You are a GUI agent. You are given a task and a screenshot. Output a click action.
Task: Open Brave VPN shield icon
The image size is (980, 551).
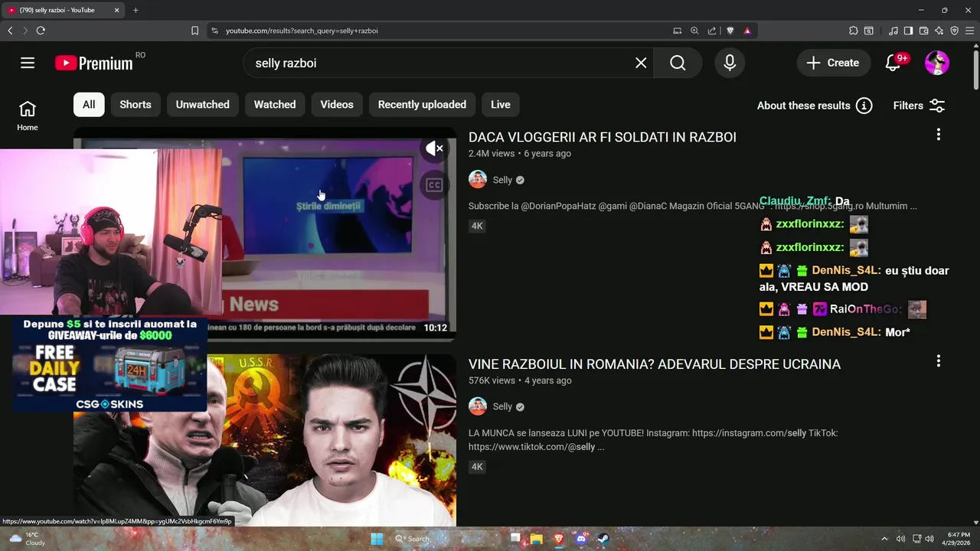954,31
